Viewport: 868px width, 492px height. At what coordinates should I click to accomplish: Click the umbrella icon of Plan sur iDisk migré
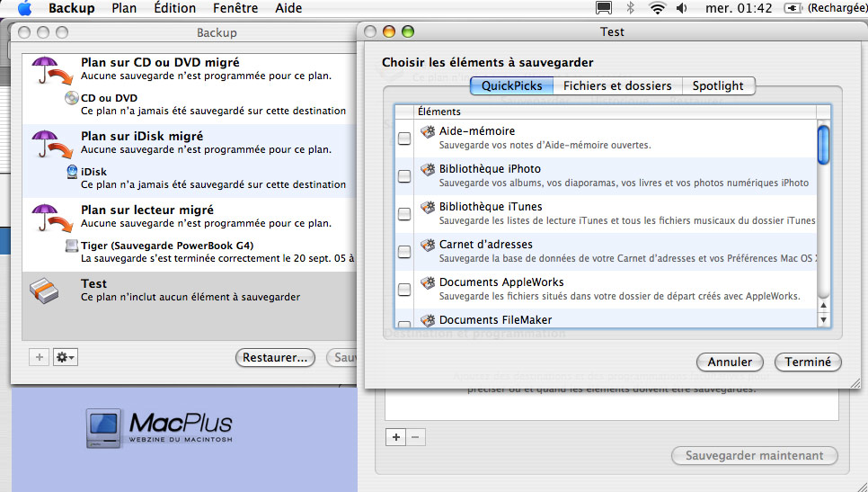coord(51,144)
